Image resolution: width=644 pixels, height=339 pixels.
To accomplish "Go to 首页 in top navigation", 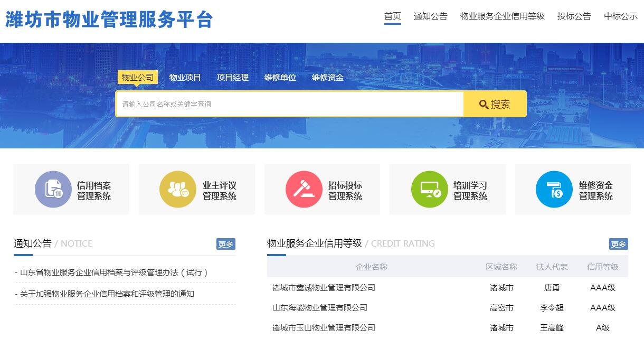I will (392, 16).
